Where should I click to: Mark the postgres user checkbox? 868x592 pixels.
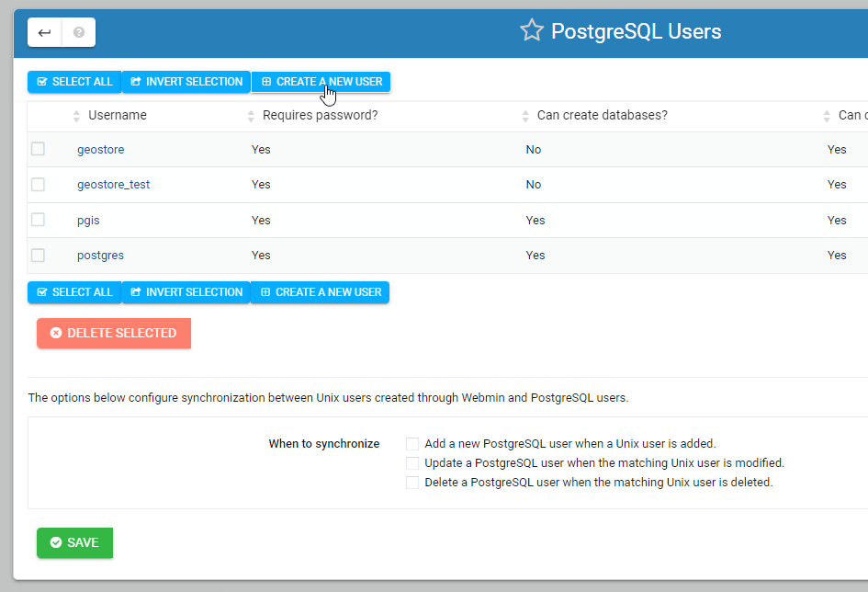(38, 255)
